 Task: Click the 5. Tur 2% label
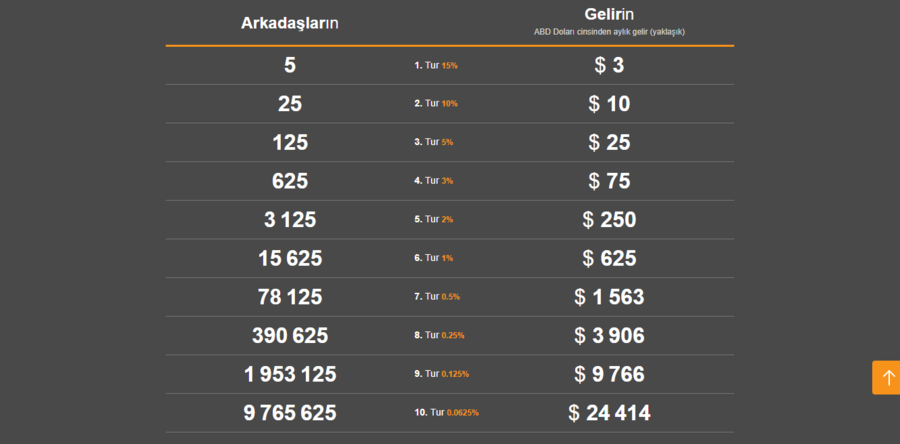click(x=433, y=219)
